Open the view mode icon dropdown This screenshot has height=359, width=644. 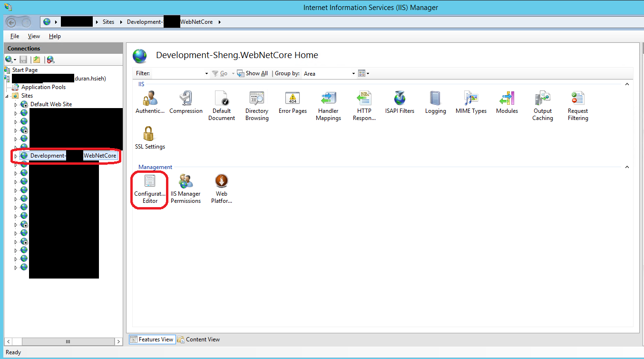point(363,73)
